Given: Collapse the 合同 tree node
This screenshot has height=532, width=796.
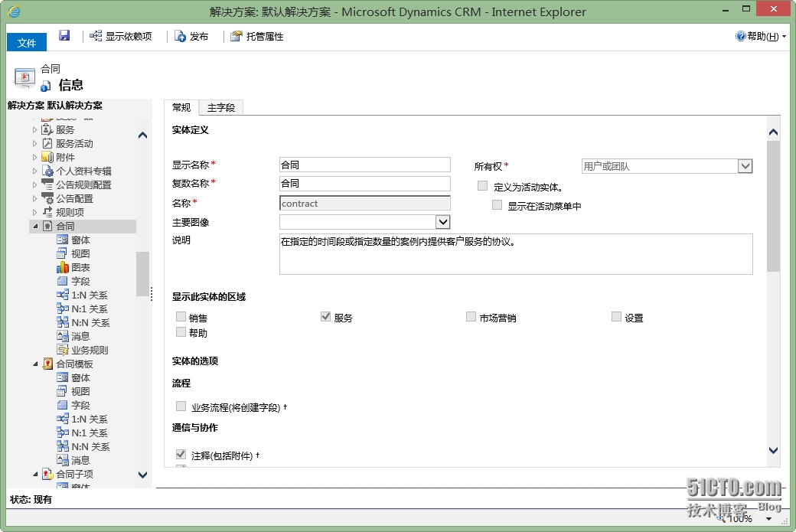Looking at the screenshot, I should pos(35,226).
